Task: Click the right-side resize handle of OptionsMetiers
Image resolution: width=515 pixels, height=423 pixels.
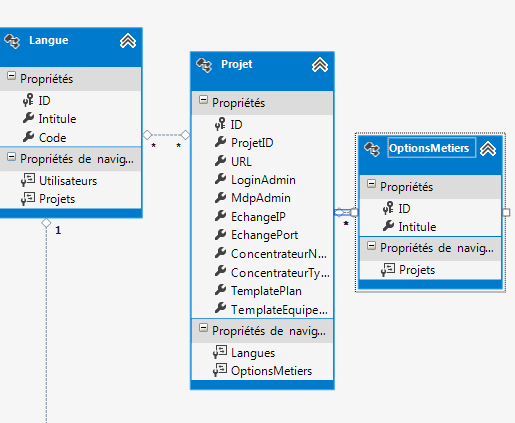Action: pos(506,212)
